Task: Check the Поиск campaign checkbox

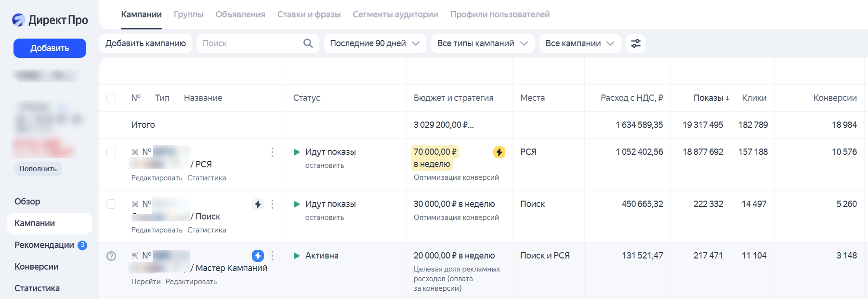Action: 111,204
